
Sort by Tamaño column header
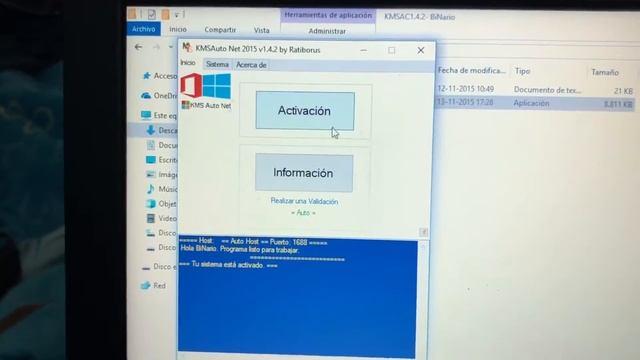coord(605,72)
